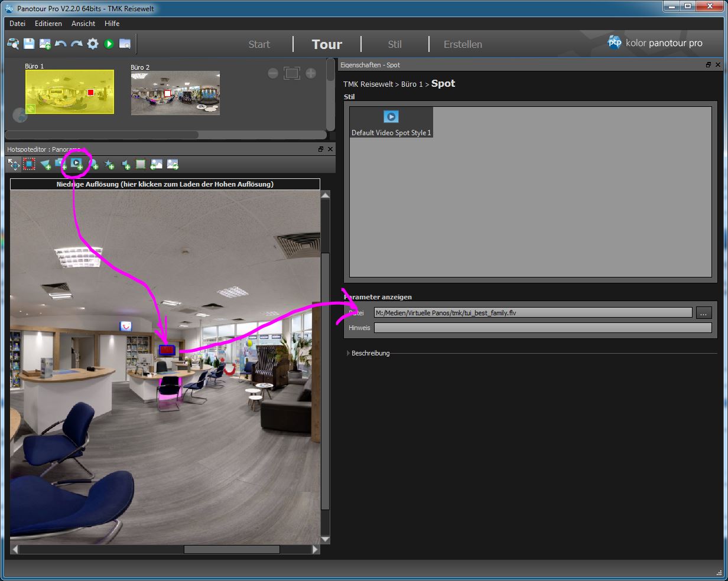Viewport: 728px width, 581px height.
Task: Click the Undo arrow in toolbar
Action: tap(60, 44)
